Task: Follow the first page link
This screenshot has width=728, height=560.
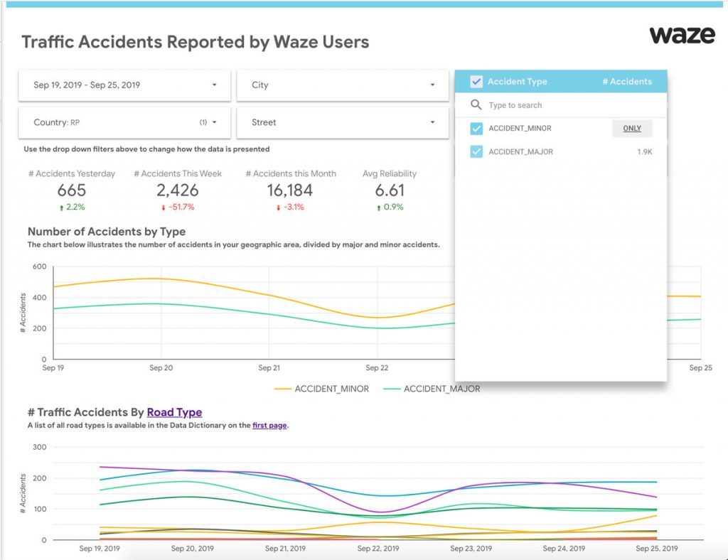Action: tap(269, 426)
